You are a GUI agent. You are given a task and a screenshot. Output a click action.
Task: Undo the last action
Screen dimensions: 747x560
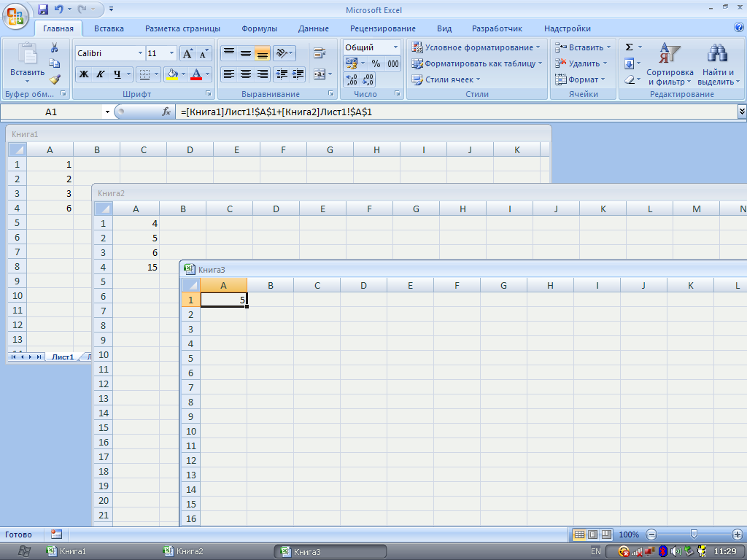coord(58,9)
